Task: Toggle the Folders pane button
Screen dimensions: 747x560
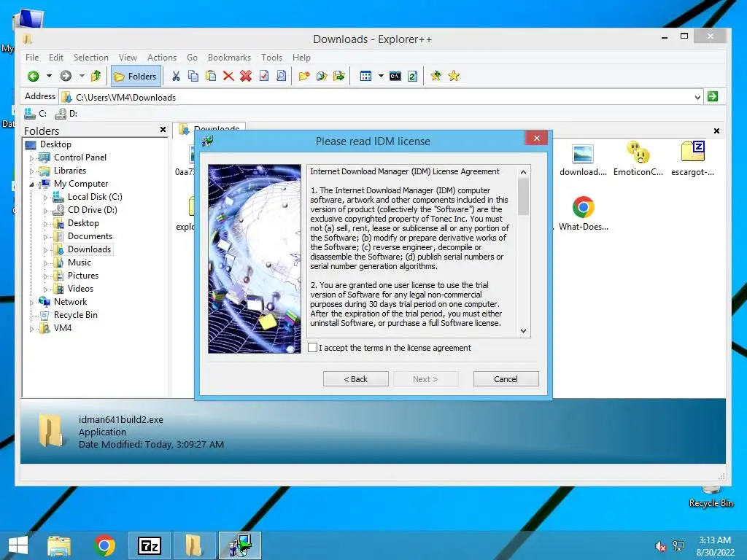Action: [136, 76]
